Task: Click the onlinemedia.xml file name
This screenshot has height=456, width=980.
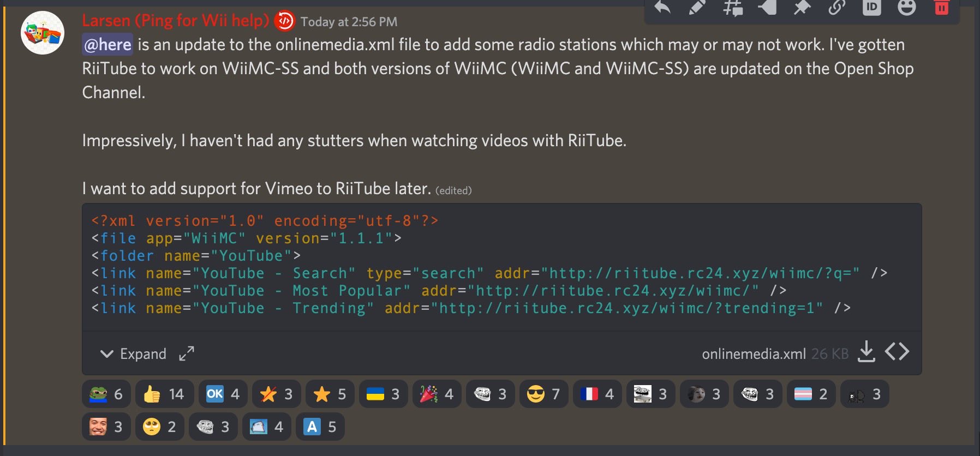Action: coord(754,354)
